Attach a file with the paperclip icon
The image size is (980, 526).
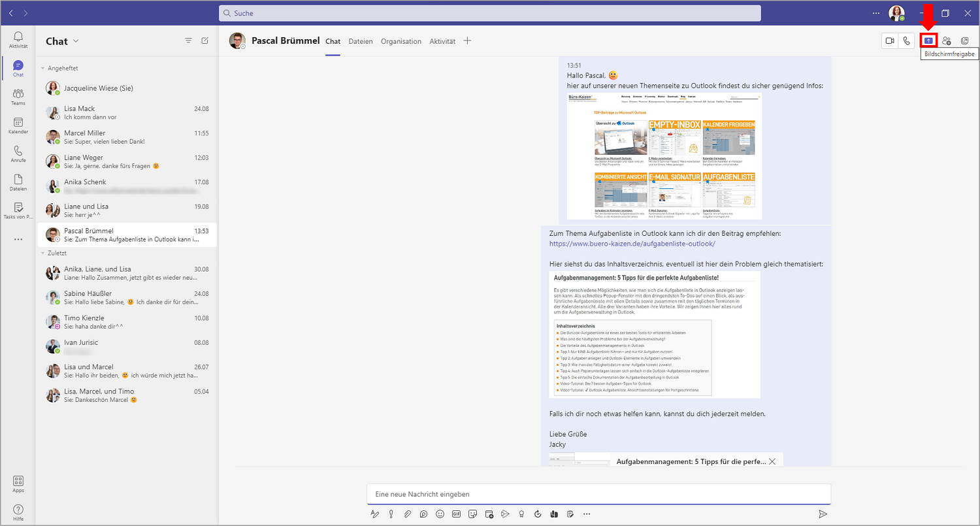coord(408,514)
